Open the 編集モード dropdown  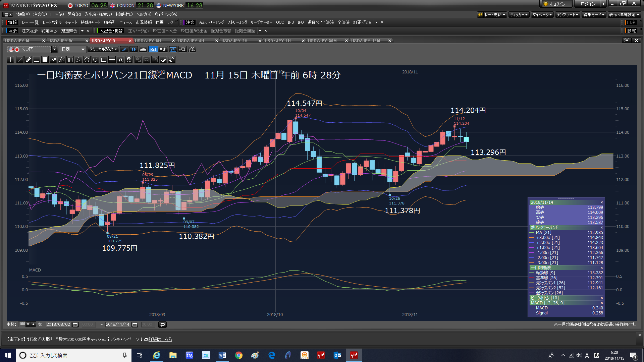[594, 14]
